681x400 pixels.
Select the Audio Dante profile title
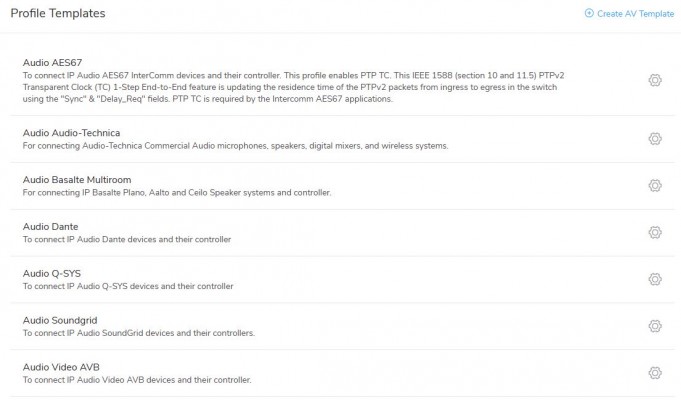(x=50, y=227)
